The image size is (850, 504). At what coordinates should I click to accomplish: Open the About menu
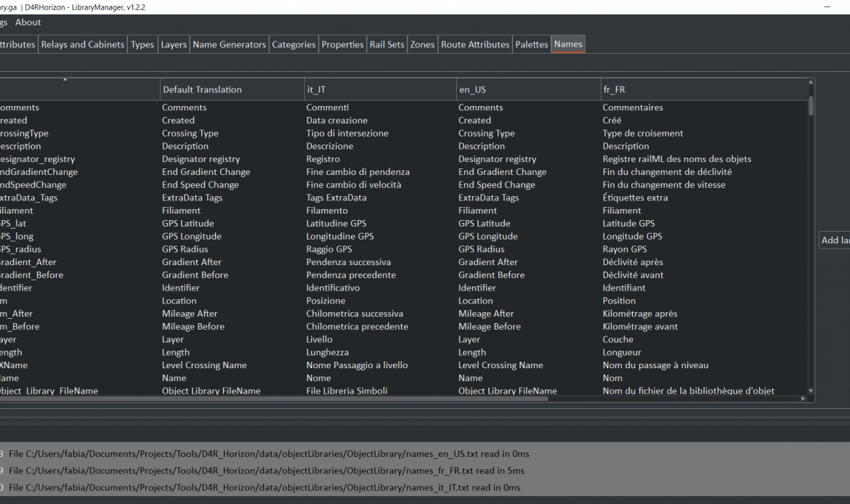(28, 23)
